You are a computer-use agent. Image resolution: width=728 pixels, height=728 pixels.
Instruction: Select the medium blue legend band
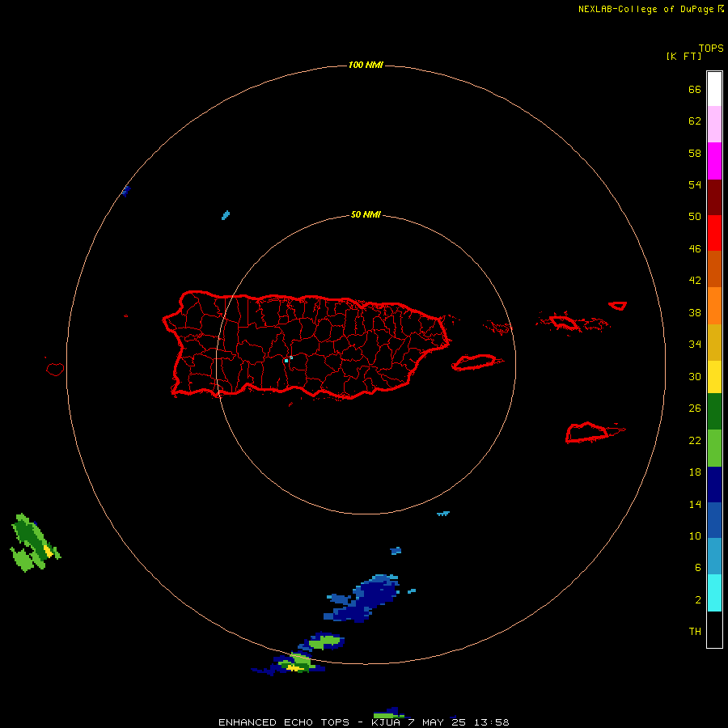point(714,520)
